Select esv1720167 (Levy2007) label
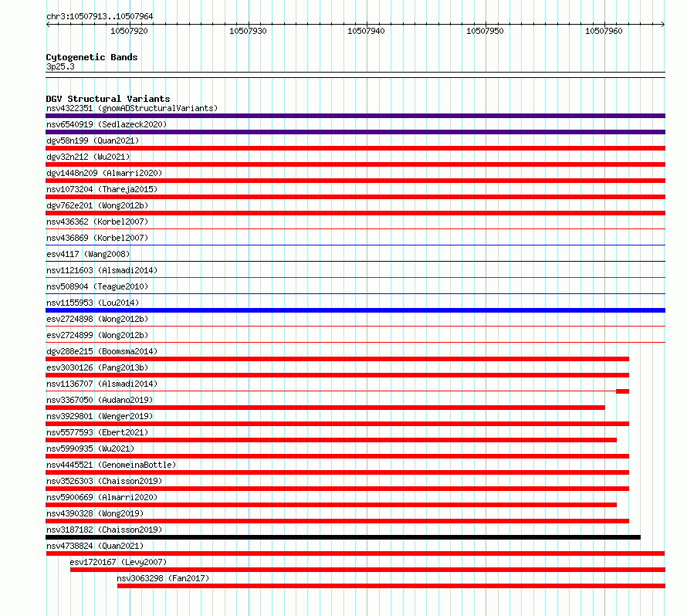Image resolution: width=687 pixels, height=616 pixels. 118,562
